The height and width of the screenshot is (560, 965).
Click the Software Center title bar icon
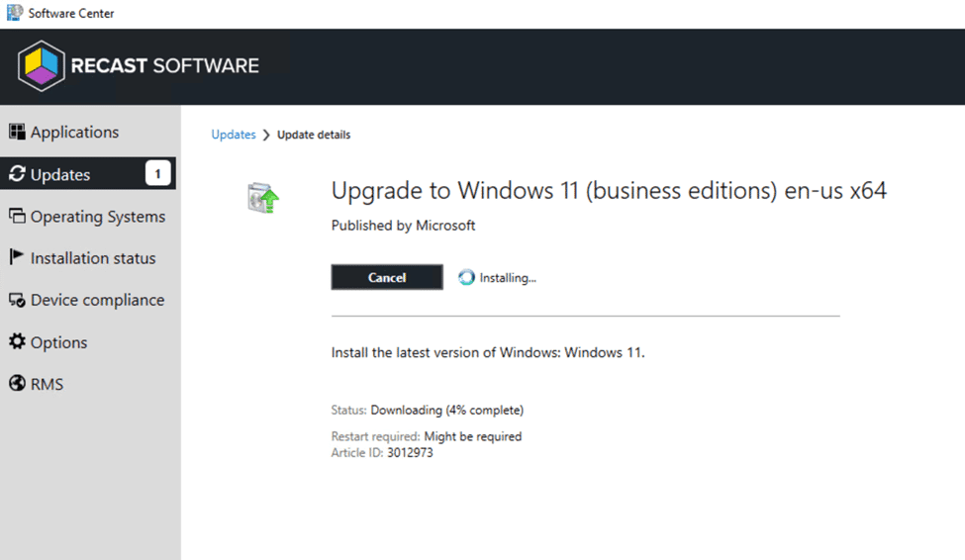(14, 13)
